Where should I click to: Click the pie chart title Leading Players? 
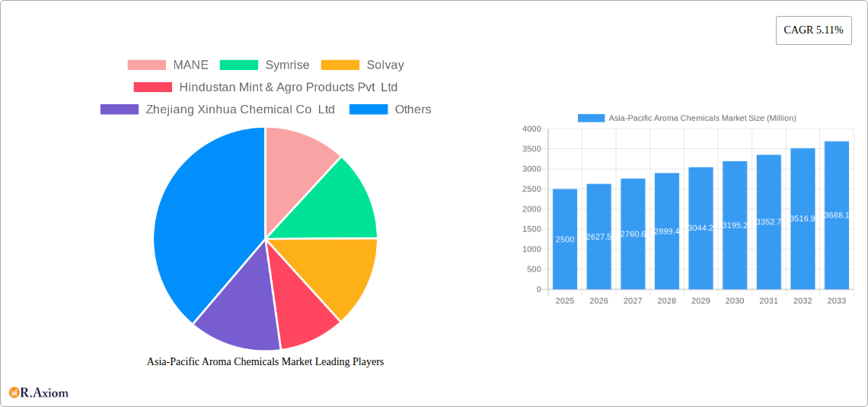(265, 361)
